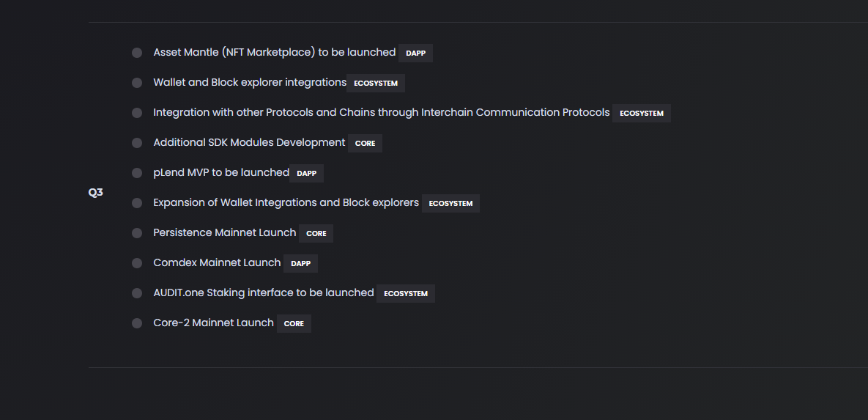868x420 pixels.
Task: Click bullet beside AUDIT.one Staking interface
Action: point(137,293)
